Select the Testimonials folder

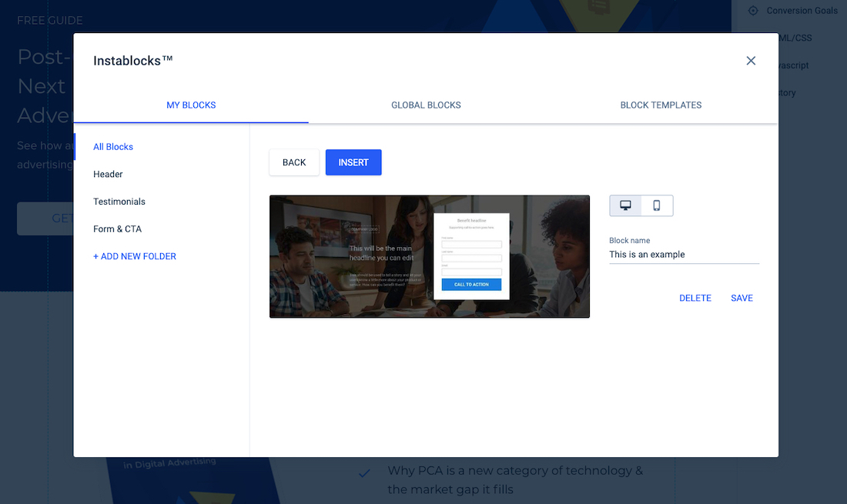(x=119, y=202)
